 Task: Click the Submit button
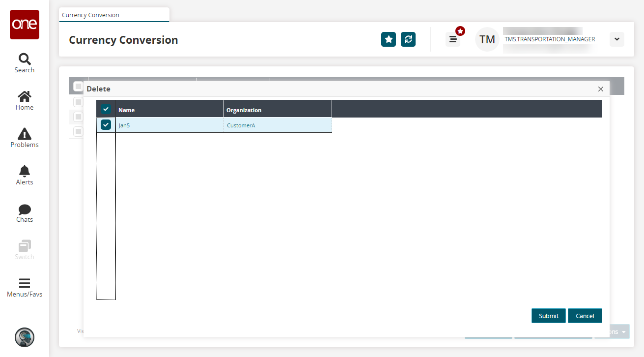point(549,316)
